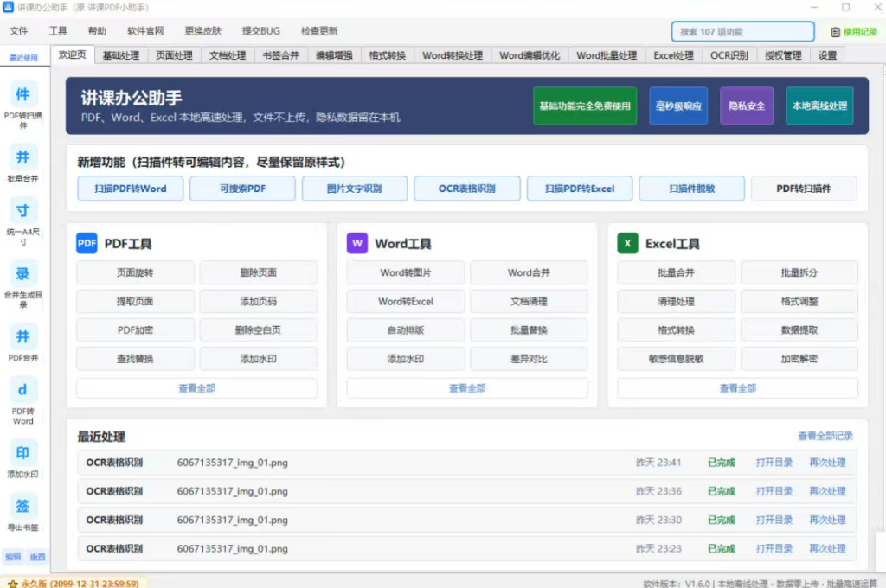Viewport: 886px width, 588px height.
Task: Open PDF转Word sidebar shortcut icon
Action: click(22, 390)
